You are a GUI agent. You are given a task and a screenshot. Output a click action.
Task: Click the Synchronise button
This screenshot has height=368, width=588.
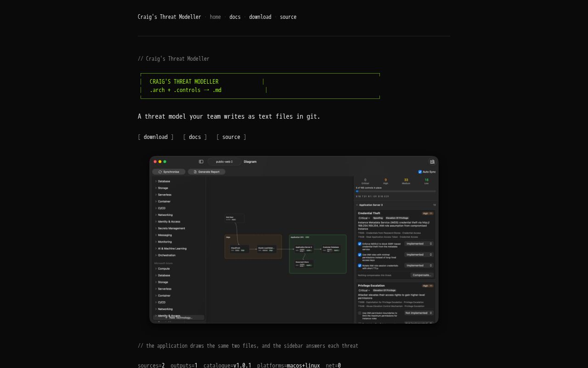pyautogui.click(x=169, y=172)
